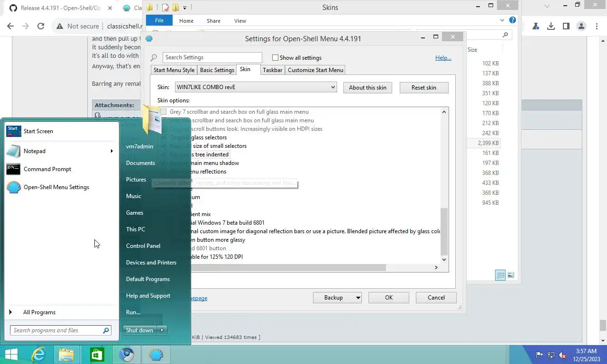Open network status icon in system tray
The image size is (607, 364).
tap(551, 355)
